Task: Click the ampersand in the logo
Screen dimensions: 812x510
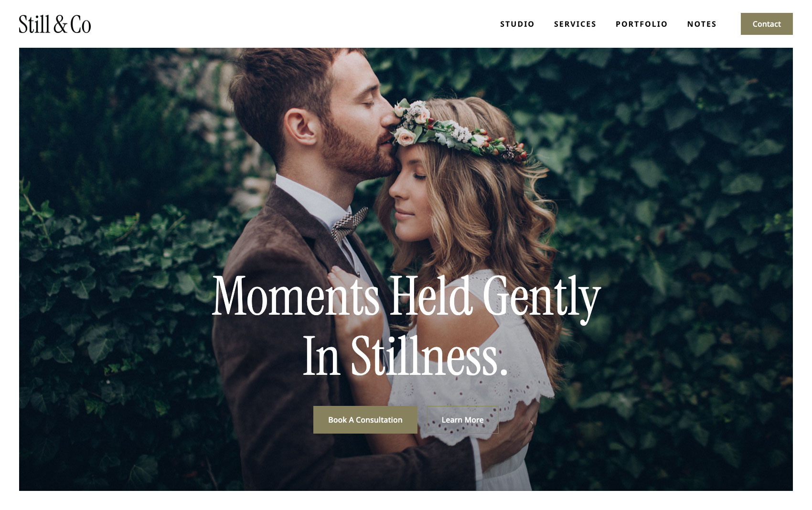Action: click(x=60, y=24)
